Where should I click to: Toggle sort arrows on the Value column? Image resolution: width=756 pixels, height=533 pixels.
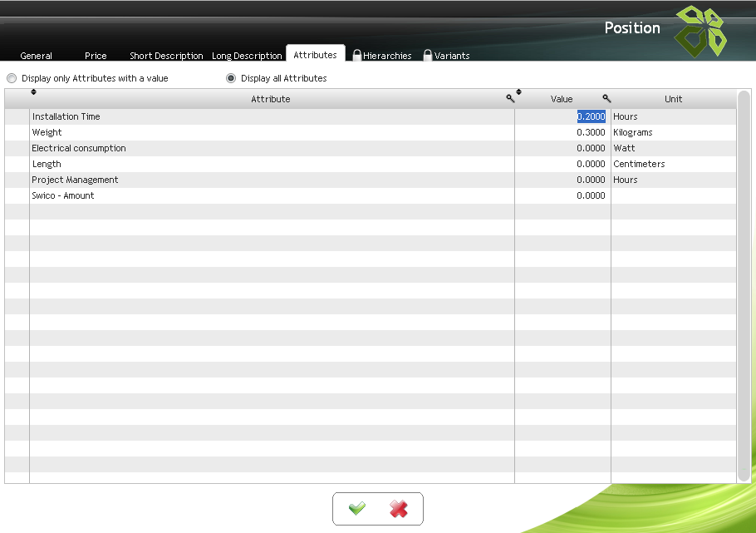(x=518, y=92)
